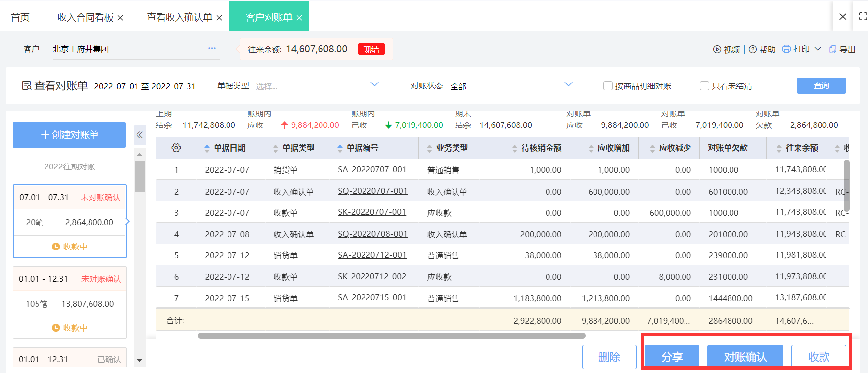Screen dimensions: 868x373
Task: Expand the document type dropdown
Action: coord(374,84)
